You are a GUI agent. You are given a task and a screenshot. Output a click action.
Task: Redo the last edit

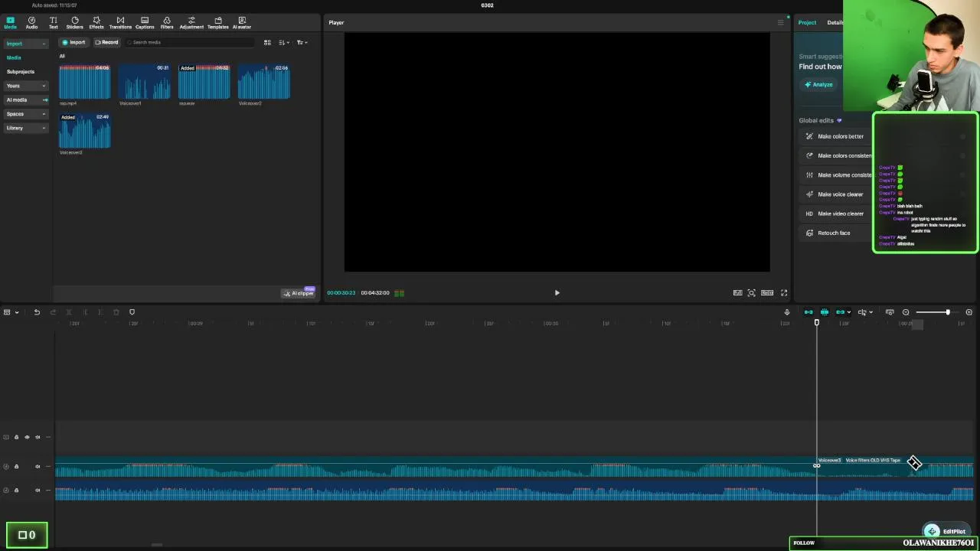click(53, 312)
